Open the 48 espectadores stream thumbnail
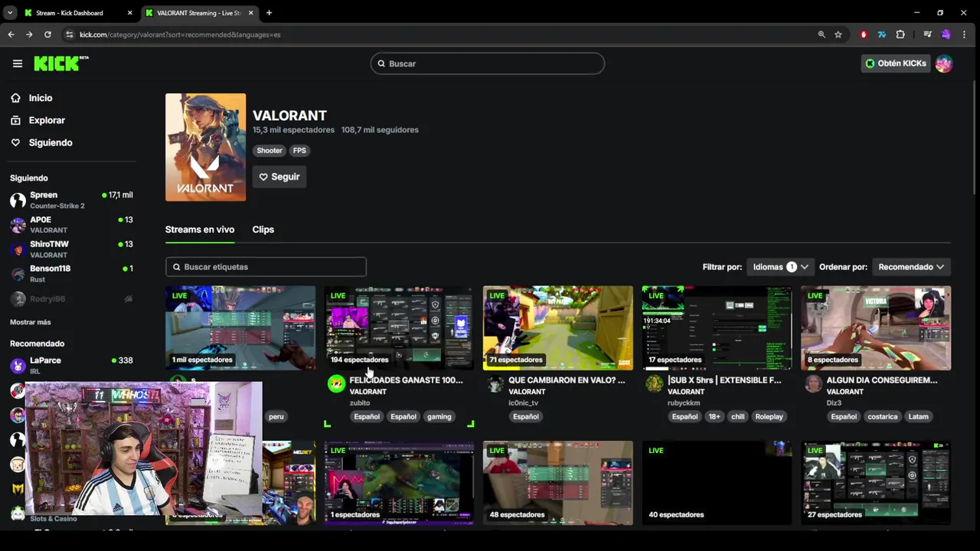This screenshot has width=980, height=551. [x=558, y=483]
